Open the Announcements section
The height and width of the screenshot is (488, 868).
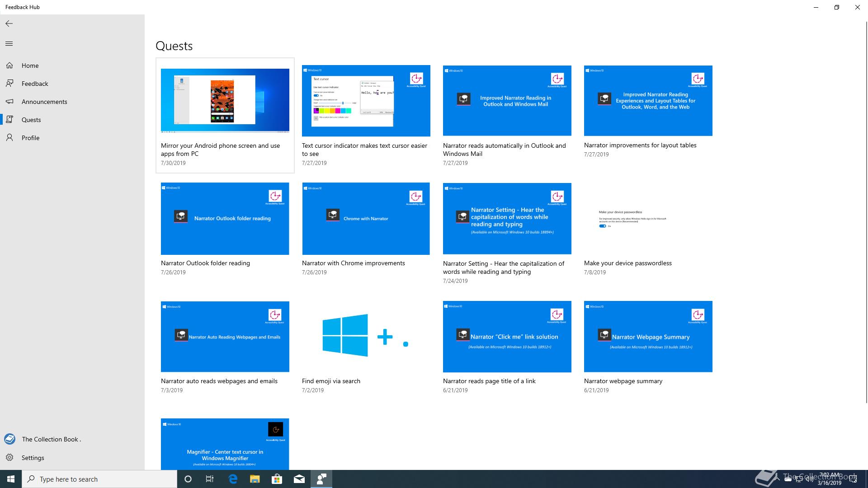pyautogui.click(x=72, y=102)
